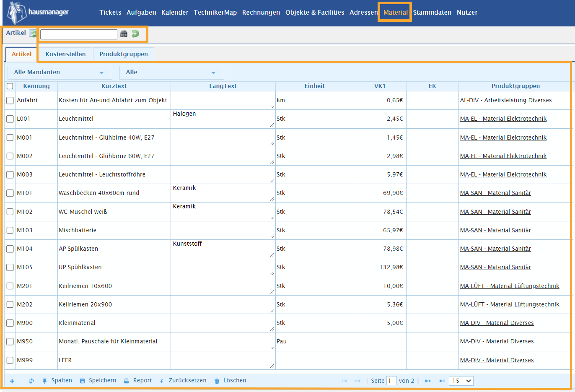Click the Speichern disk icon
This screenshot has width=575, height=392.
coord(82,381)
